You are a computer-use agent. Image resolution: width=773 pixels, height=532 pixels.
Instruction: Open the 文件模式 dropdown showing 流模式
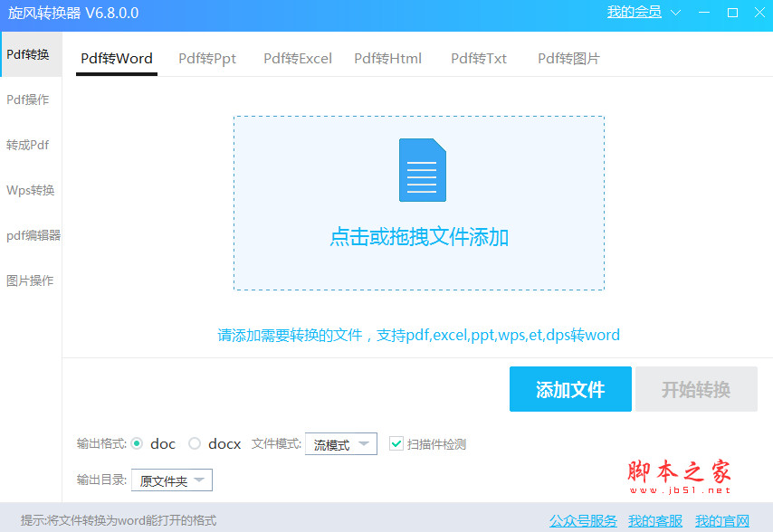click(340, 443)
